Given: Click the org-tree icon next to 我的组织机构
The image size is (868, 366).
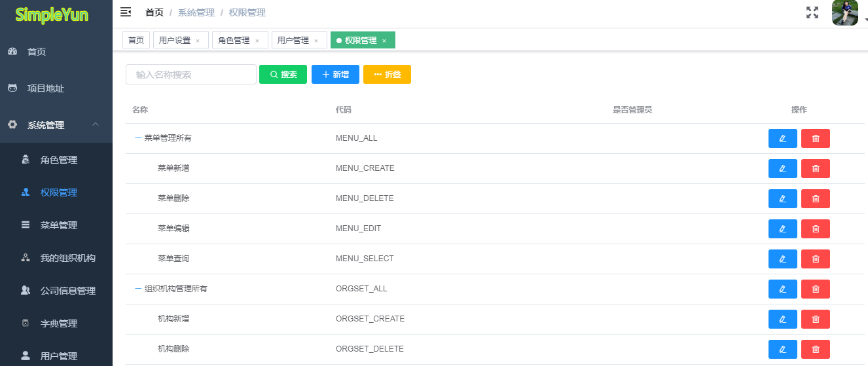Looking at the screenshot, I should (x=26, y=258).
